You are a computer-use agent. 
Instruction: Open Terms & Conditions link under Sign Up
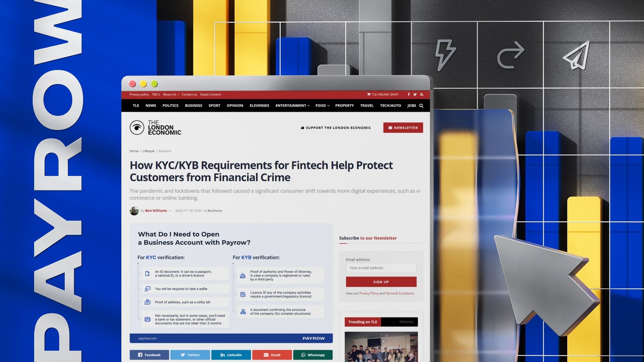400,294
